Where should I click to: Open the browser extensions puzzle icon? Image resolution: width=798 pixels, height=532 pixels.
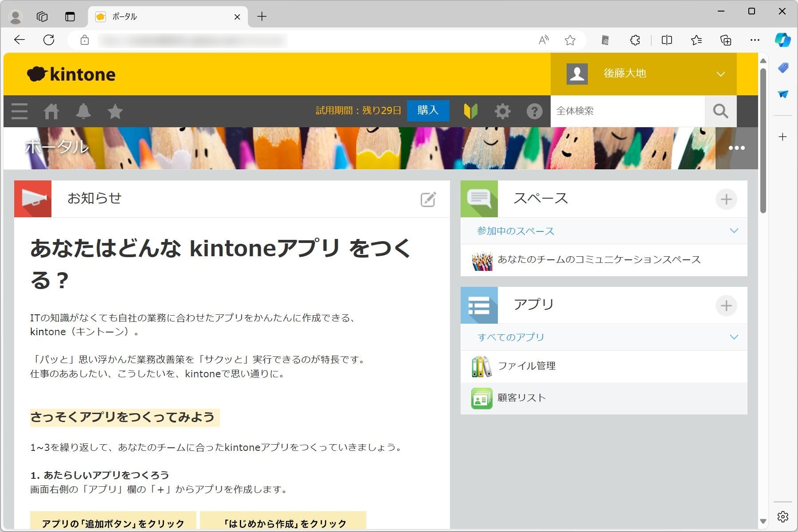635,41
